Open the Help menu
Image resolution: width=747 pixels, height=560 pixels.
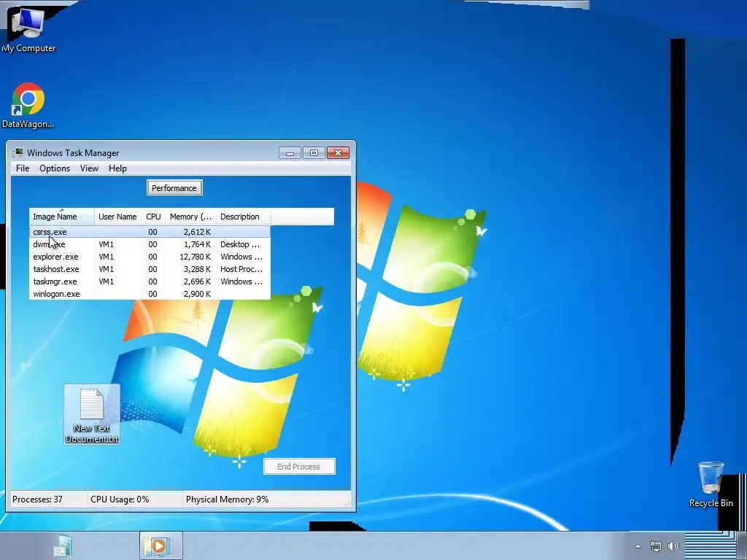[x=117, y=168]
